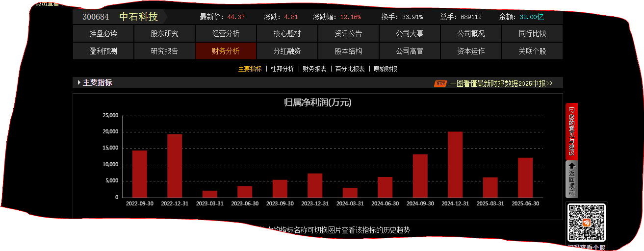Click the 2023-09-30 profit bar

[280, 189]
